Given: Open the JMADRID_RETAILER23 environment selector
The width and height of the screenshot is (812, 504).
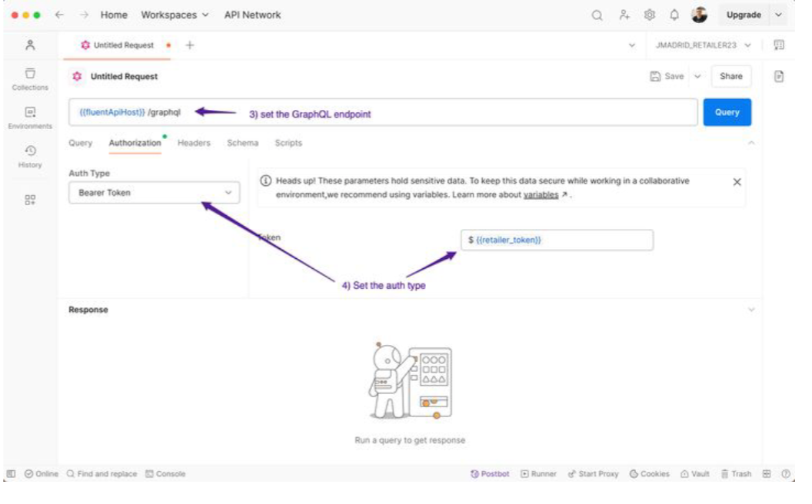Looking at the screenshot, I should 702,45.
